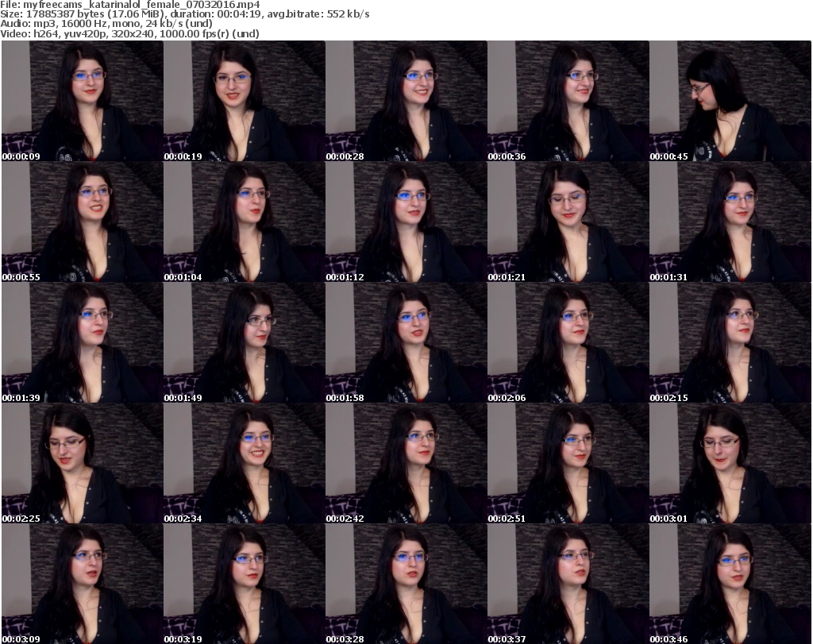Select thumbnail frame at 00:02:42

[406, 464]
